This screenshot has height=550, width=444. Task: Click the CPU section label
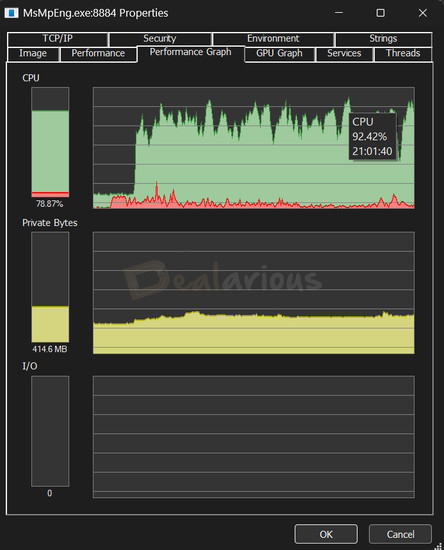[31, 78]
